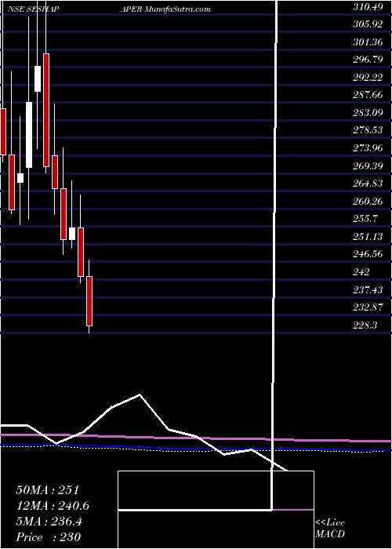The height and width of the screenshot is (549, 392).
Task: Click the 260.26 price axis label
Action: tap(367, 202)
